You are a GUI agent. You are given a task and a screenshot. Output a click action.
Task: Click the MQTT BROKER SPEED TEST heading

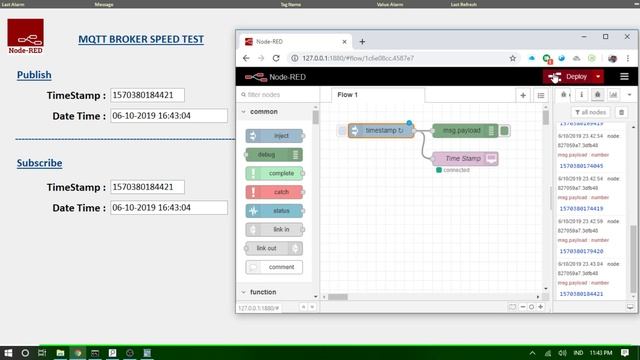point(141,39)
